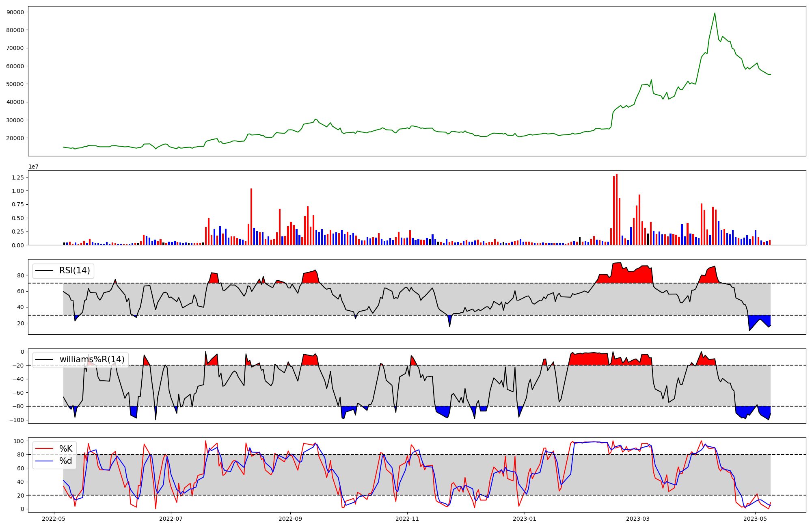The height and width of the screenshot is (528, 812).
Task: Click the 2022-05 x-axis date label
Action: tap(54, 519)
